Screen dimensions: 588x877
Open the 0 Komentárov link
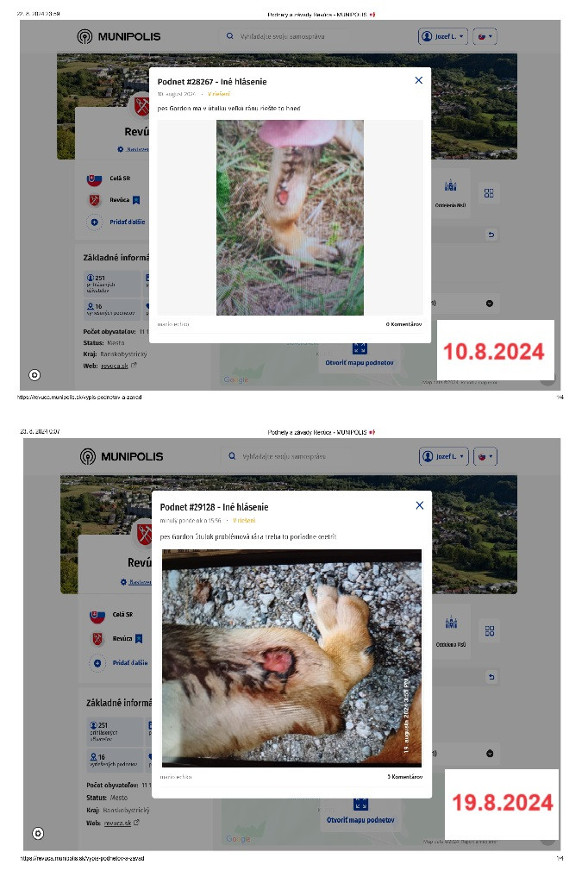[403, 324]
